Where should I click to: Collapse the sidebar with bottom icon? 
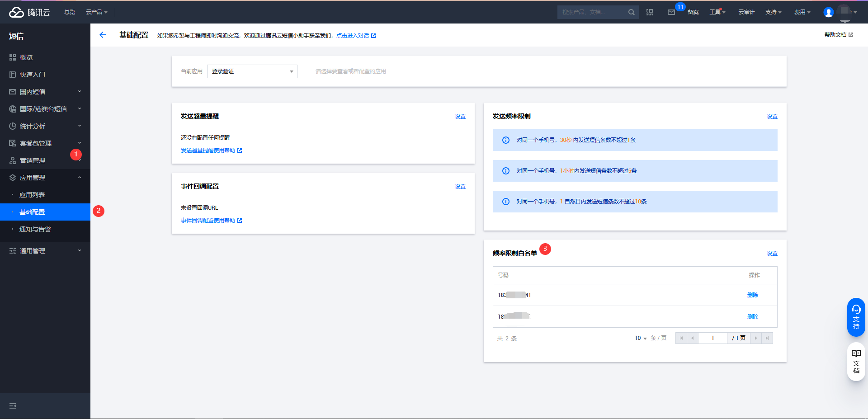pyautogui.click(x=13, y=406)
